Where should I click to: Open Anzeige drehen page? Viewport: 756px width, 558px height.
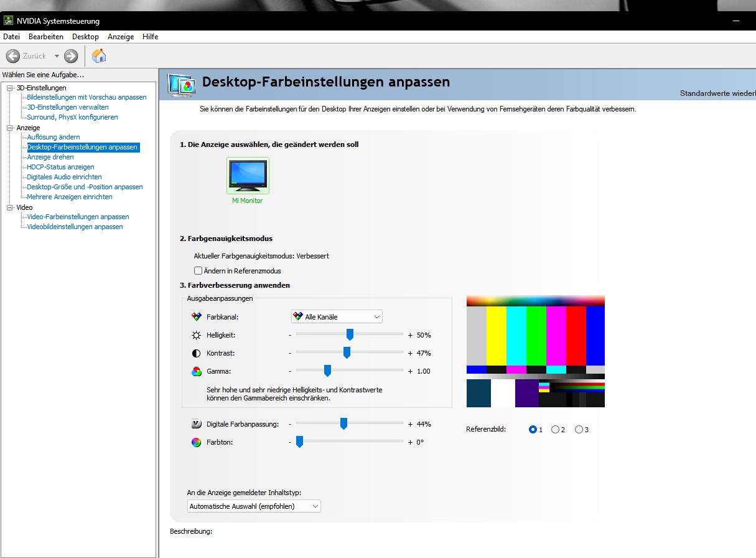[x=50, y=157]
